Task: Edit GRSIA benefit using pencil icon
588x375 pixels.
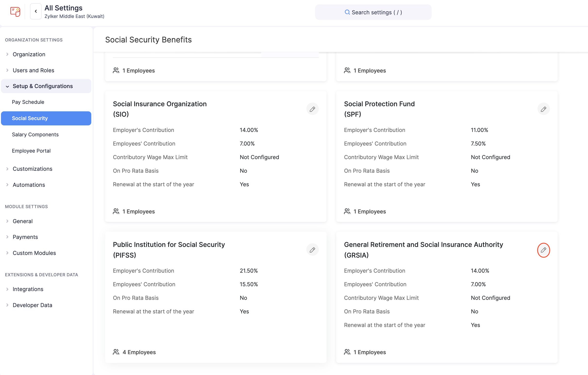Action: coord(543,250)
